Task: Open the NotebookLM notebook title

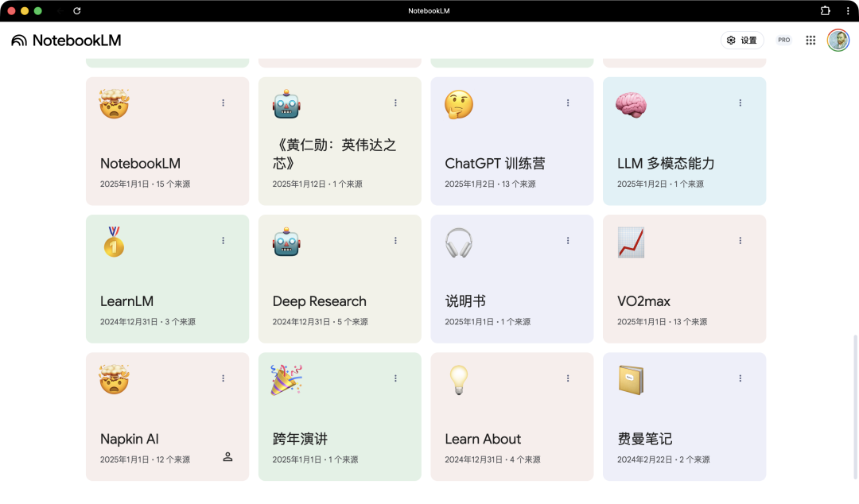Action: (x=140, y=163)
